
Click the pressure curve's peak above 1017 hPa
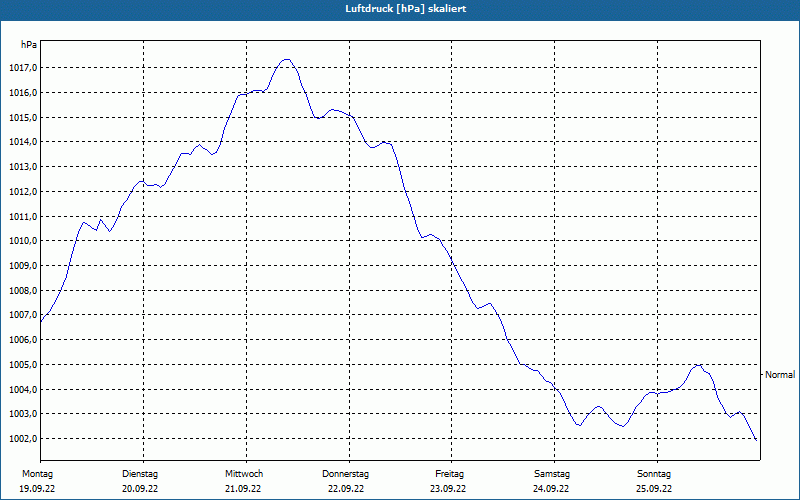click(287, 60)
